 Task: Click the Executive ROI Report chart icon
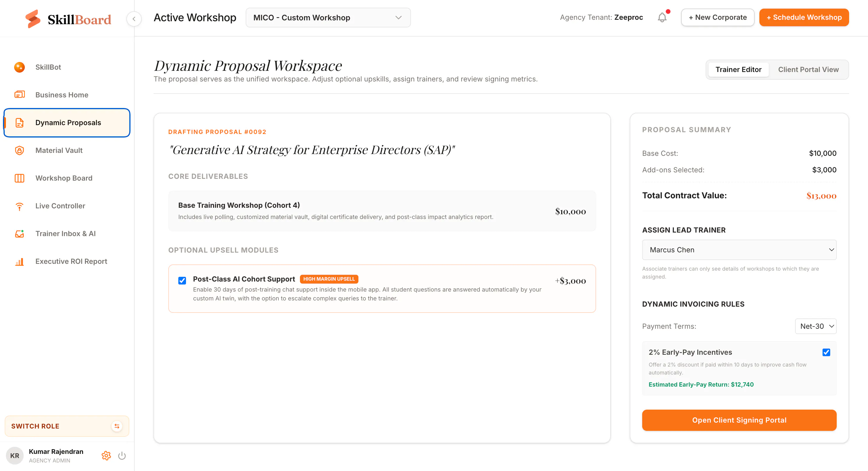click(x=19, y=261)
